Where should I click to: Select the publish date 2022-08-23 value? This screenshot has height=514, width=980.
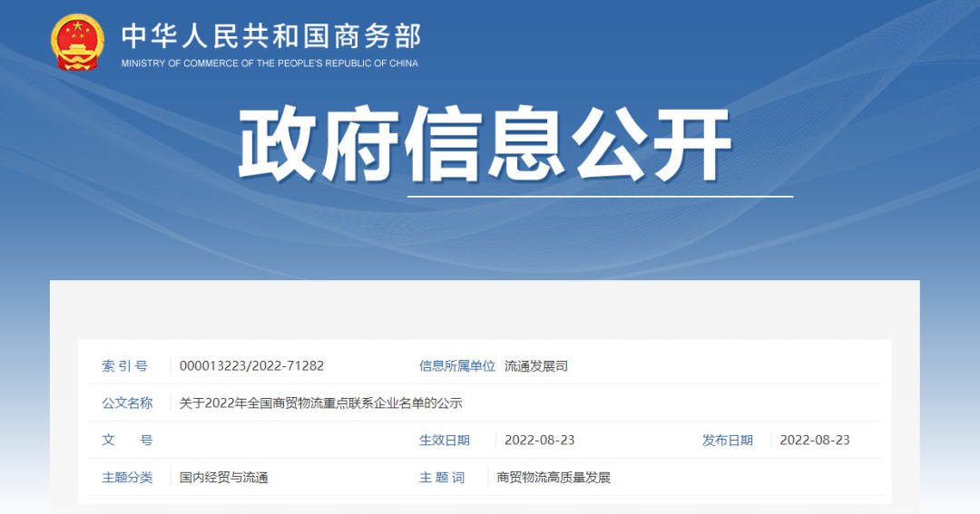pos(815,440)
